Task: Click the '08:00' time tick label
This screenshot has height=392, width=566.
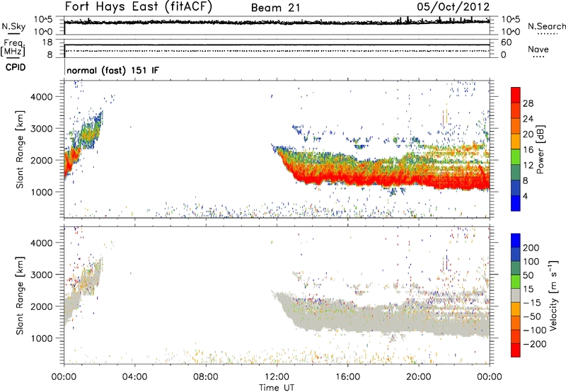Action: [x=206, y=377]
